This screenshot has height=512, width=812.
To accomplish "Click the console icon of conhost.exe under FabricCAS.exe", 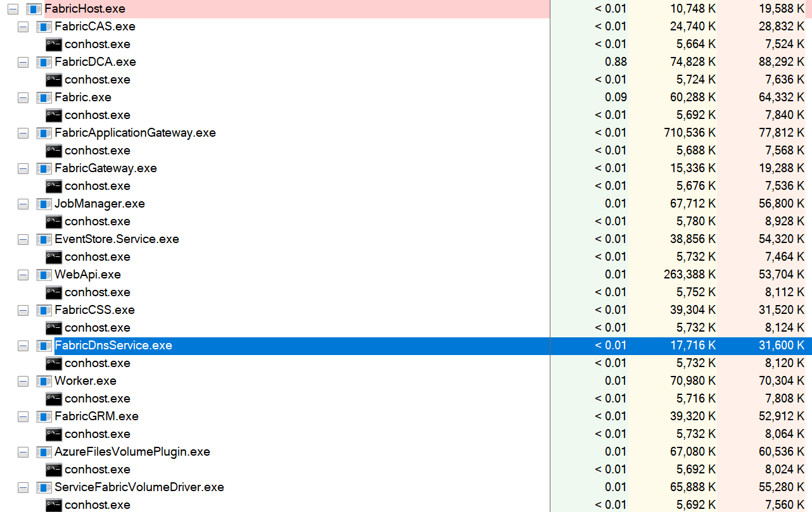I will (x=54, y=44).
